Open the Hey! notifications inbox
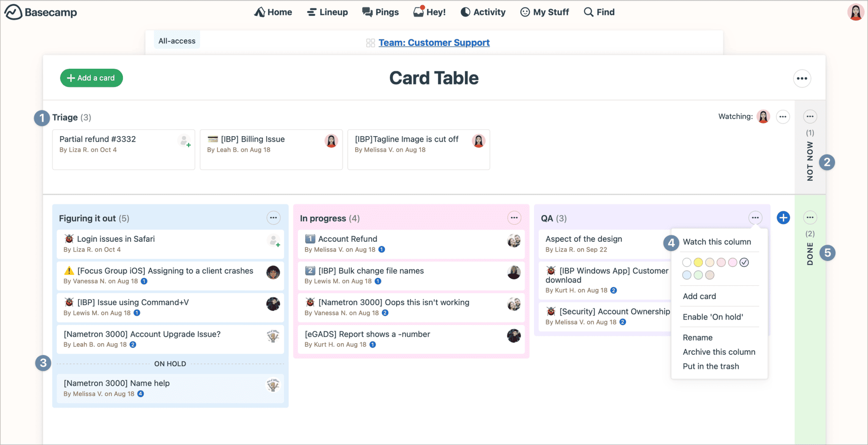Viewport: 868px width, 445px height. click(429, 12)
